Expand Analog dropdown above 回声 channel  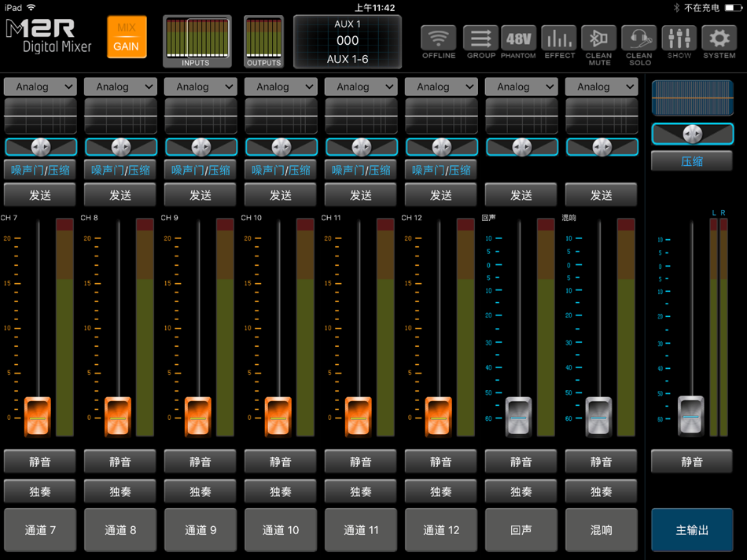[x=521, y=87]
